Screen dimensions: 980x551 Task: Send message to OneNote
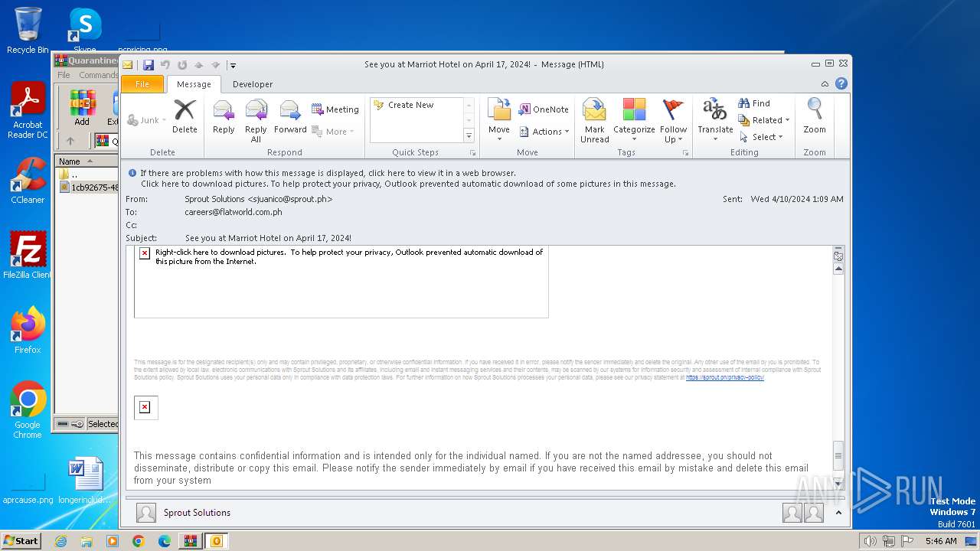[x=544, y=109]
